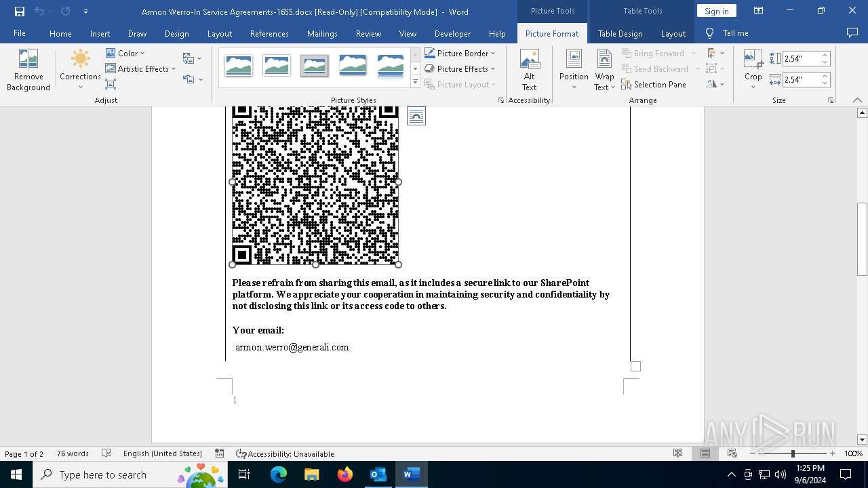Viewport: 868px width, 488px height.
Task: Click the Layout Options icon beside the QR image
Action: coord(416,116)
